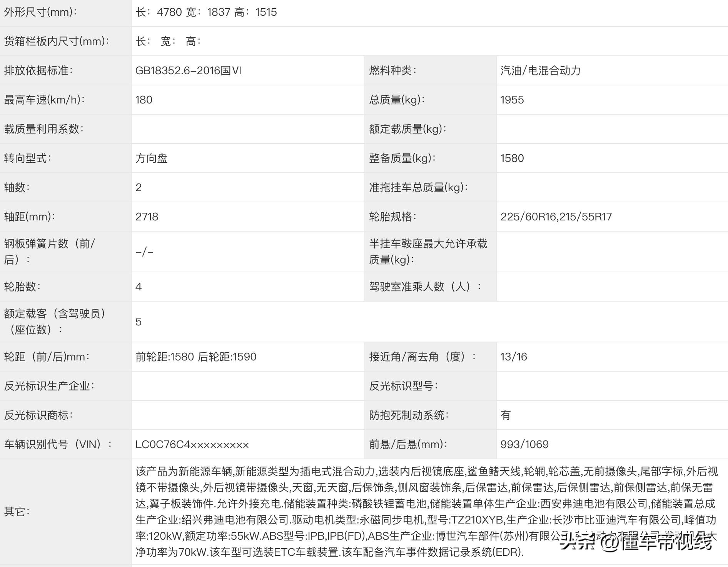This screenshot has height=567, width=728.
Task: Click the 排放依据标准 value GB18352.6-2016国VI
Action: coord(189,70)
